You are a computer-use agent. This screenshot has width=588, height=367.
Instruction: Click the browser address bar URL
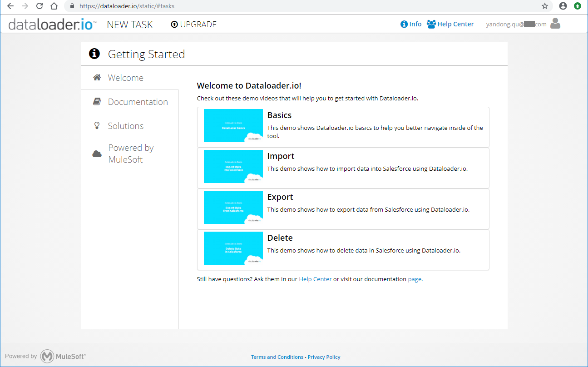pyautogui.click(x=127, y=6)
